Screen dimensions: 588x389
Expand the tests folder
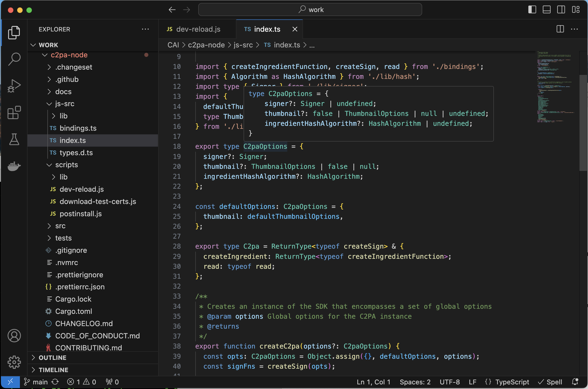[93, 238]
